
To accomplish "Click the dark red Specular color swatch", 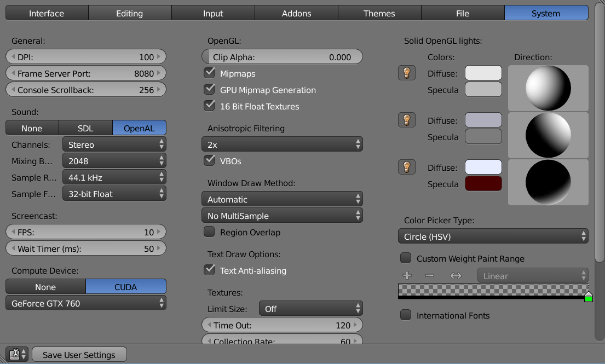I will pyautogui.click(x=482, y=183).
